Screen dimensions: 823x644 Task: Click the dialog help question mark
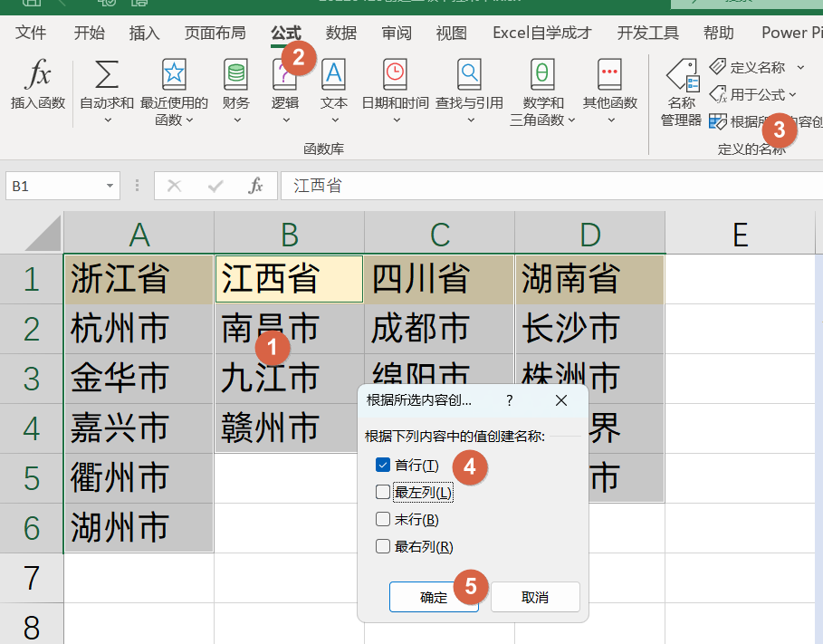[509, 400]
